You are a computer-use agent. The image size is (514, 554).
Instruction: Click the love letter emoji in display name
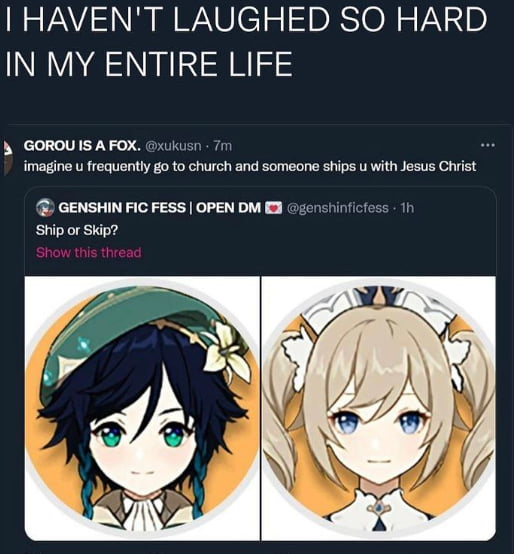pos(273,208)
